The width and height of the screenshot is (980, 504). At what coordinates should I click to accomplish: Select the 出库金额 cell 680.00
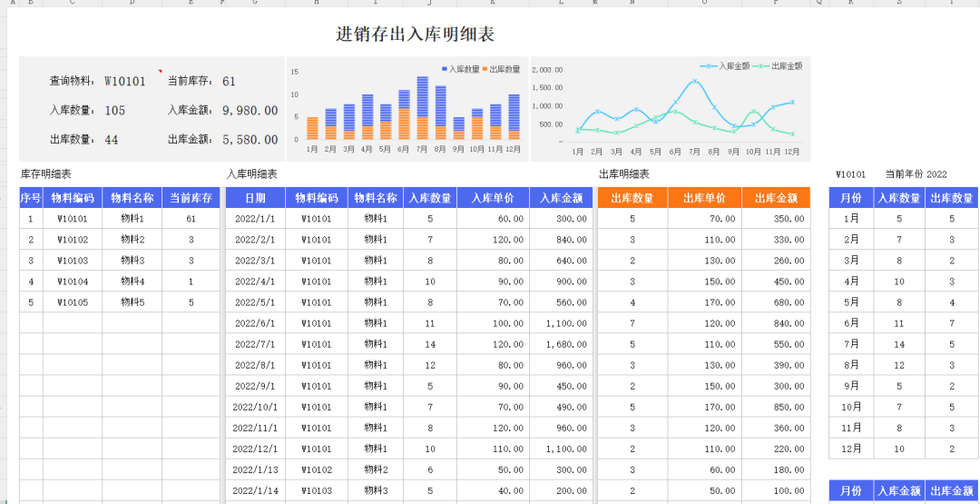point(776,302)
